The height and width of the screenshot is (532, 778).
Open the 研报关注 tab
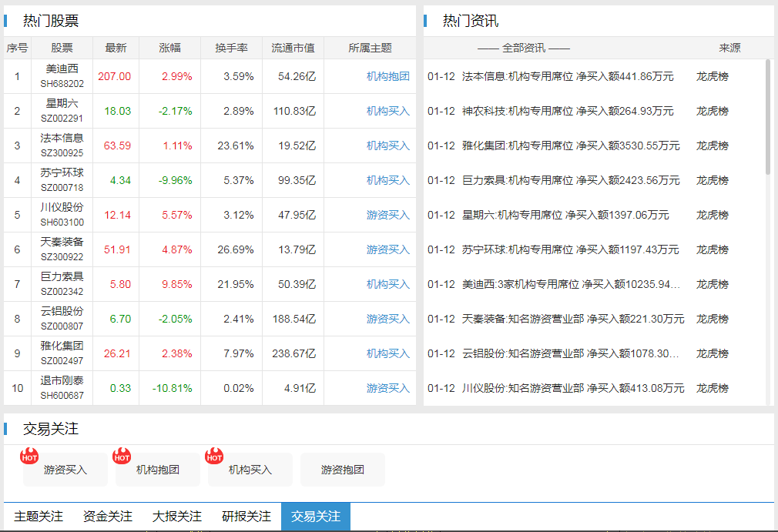(246, 516)
